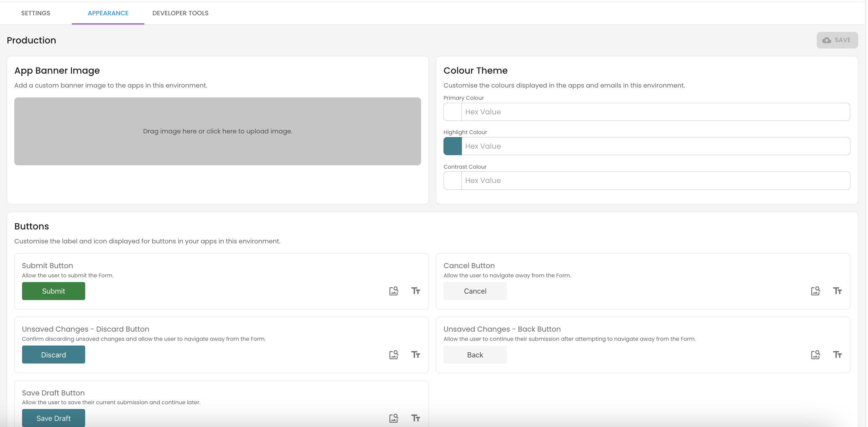Click the Discard preview button

(54, 355)
